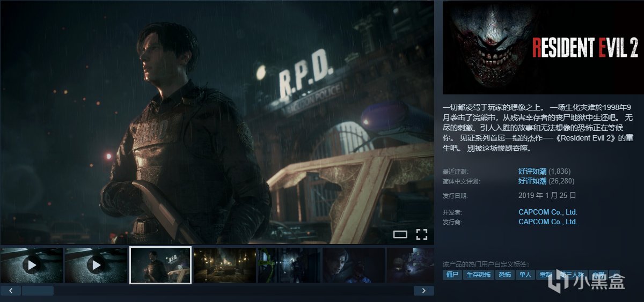Open the last partially visible screenshot thumbnail
This screenshot has width=644, height=302.
(x=411, y=265)
